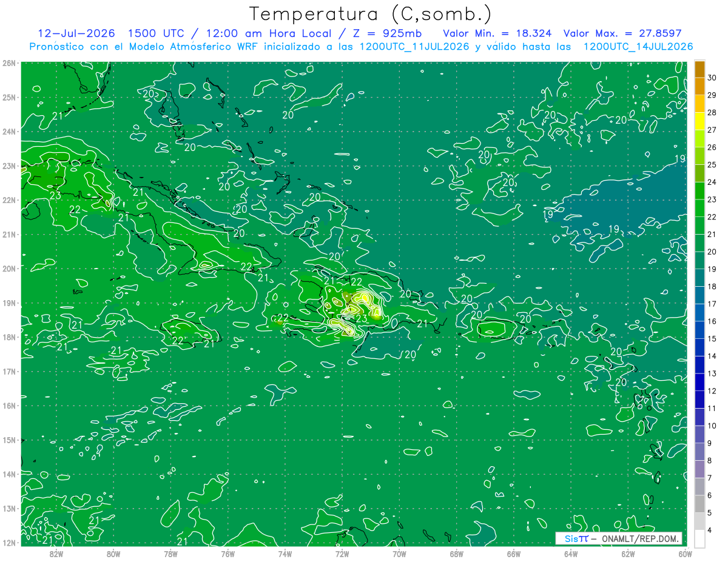Click the 22N latitude axis label
Image resolution: width=728 pixels, height=562 pixels.
[8, 200]
